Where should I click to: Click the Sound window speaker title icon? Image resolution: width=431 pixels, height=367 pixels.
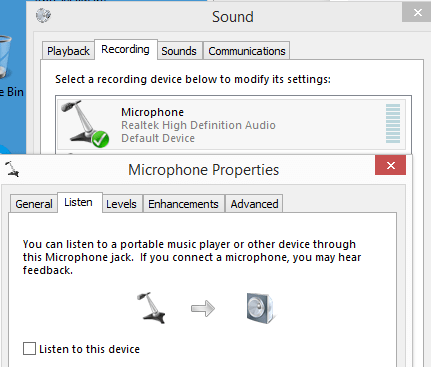pyautogui.click(x=43, y=15)
